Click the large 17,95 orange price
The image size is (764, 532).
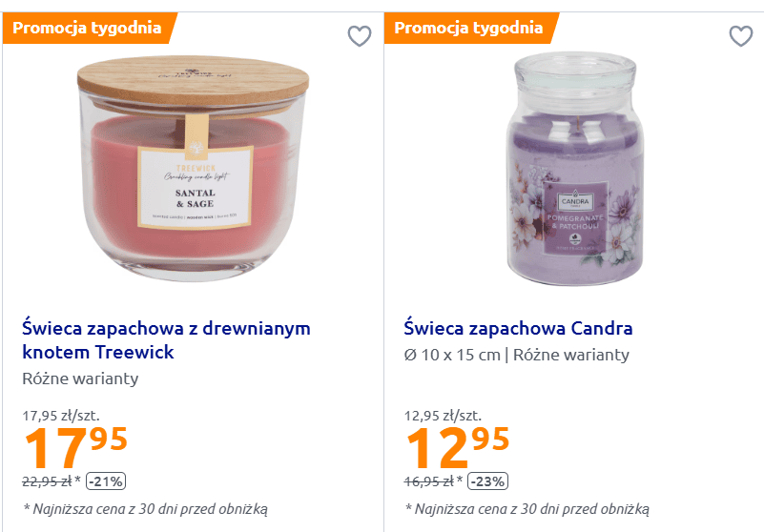click(75, 447)
